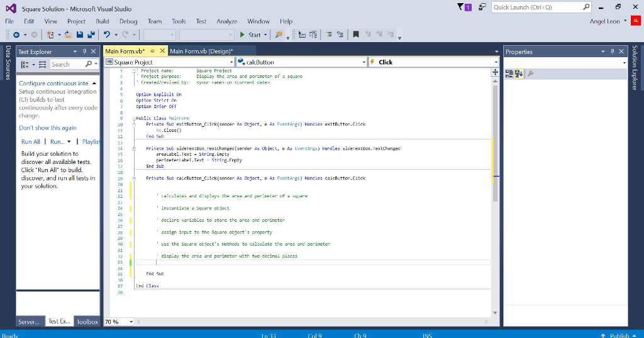Click the Properties Categorized view icon
644x338 pixels.
click(x=509, y=74)
